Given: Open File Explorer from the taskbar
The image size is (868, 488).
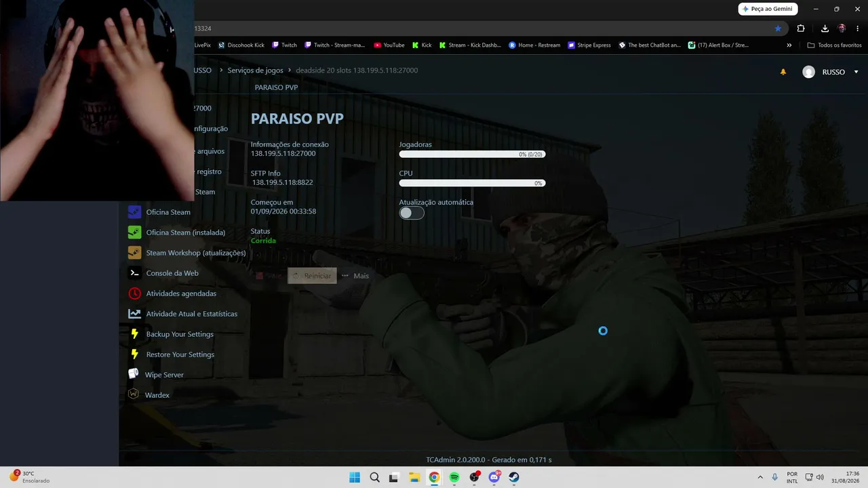Looking at the screenshot, I should click(414, 477).
